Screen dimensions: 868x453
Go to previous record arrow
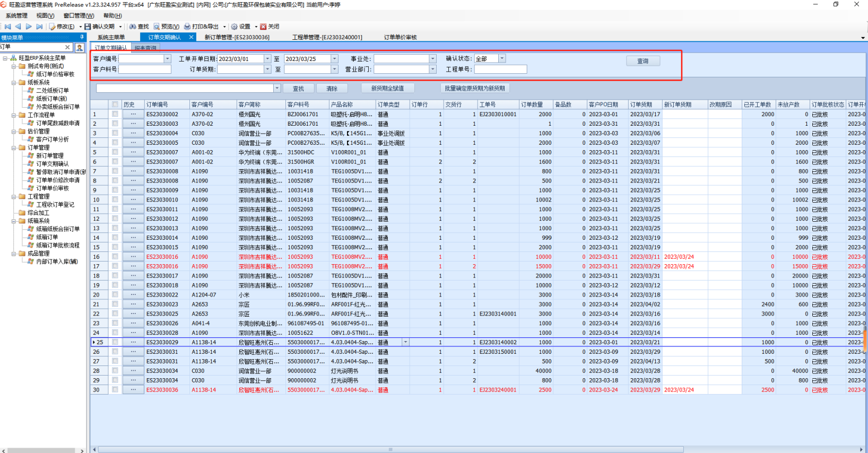[x=18, y=27]
